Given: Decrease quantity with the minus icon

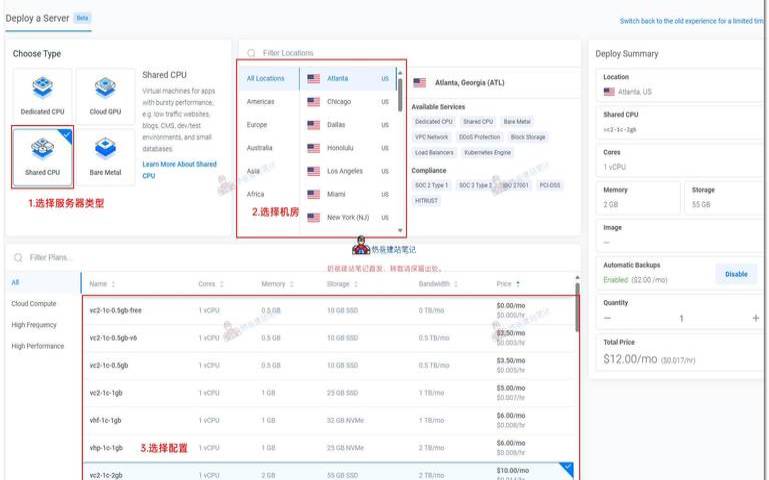Looking at the screenshot, I should [x=607, y=318].
